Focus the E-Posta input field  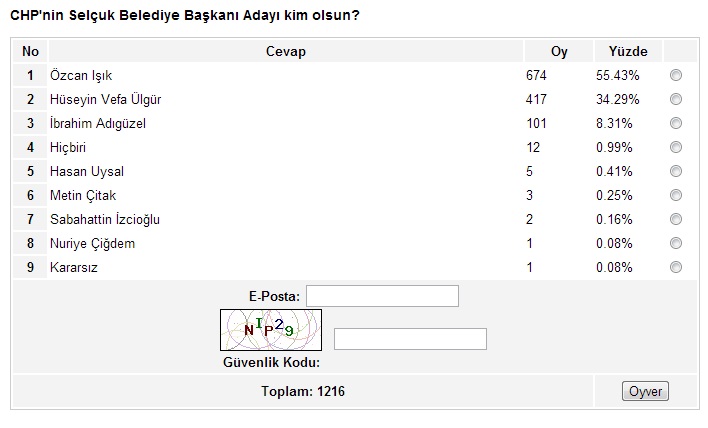tap(382, 296)
